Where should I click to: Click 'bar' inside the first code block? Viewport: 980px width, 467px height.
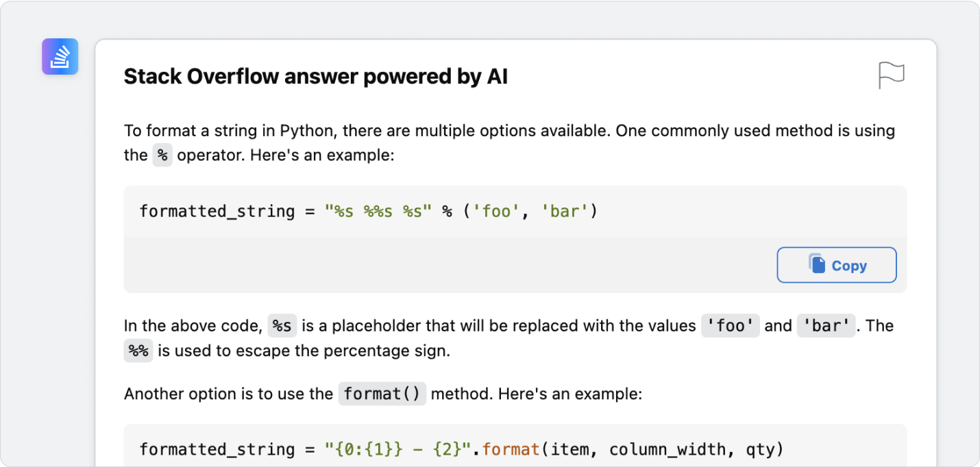click(x=565, y=212)
